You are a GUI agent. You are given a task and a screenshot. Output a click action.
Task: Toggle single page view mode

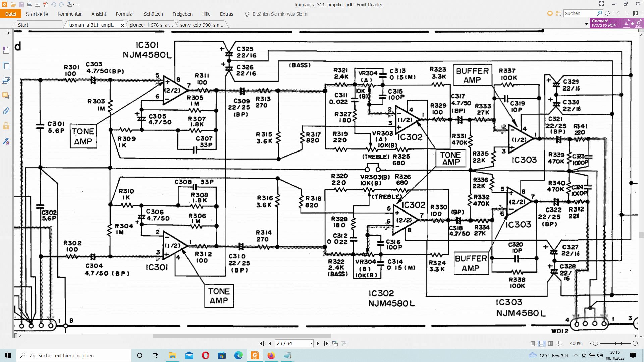[533, 343]
